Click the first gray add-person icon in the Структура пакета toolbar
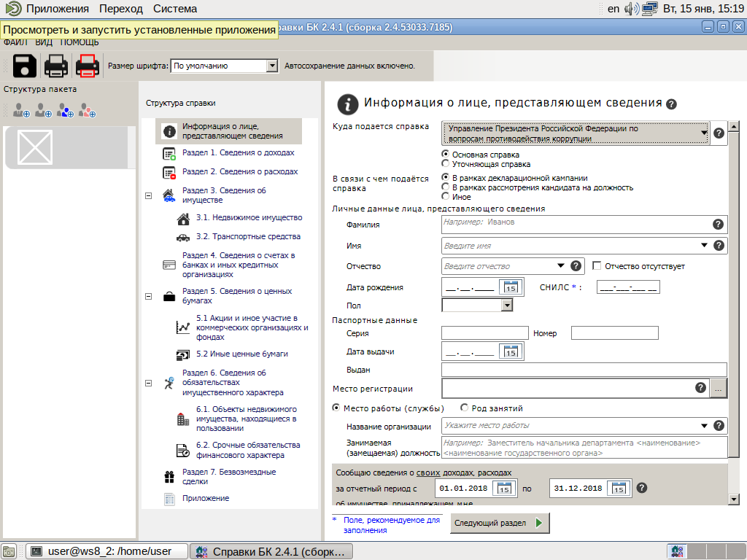 pos(21,111)
